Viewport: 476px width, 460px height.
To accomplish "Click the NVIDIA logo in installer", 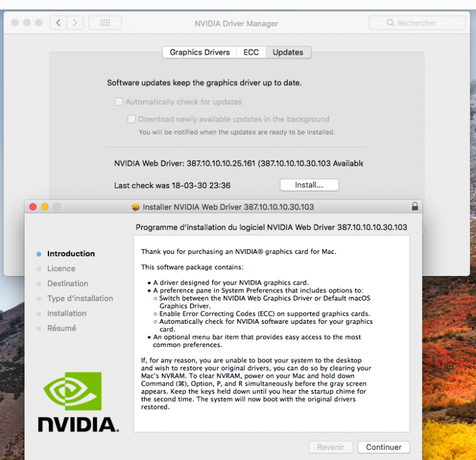I will [78, 402].
